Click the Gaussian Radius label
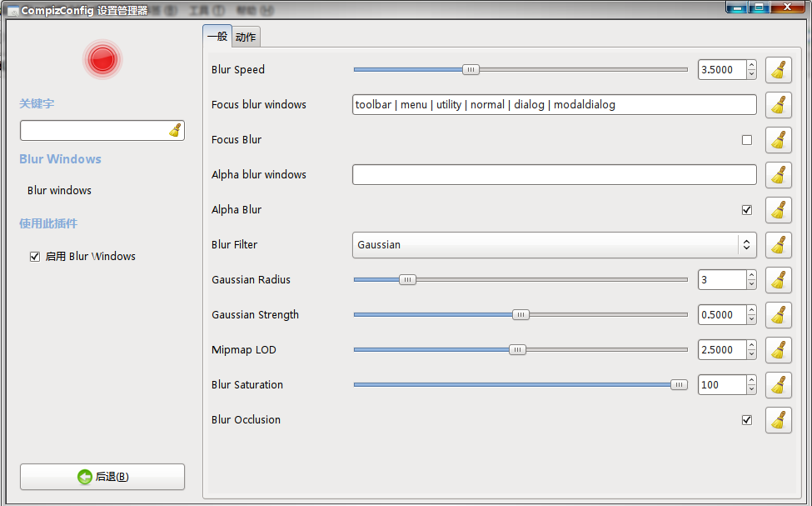This screenshot has width=812, height=506. pyautogui.click(x=251, y=280)
